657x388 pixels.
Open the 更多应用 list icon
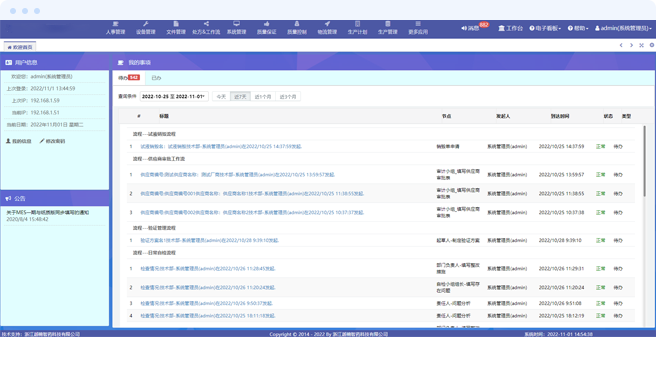(x=418, y=24)
